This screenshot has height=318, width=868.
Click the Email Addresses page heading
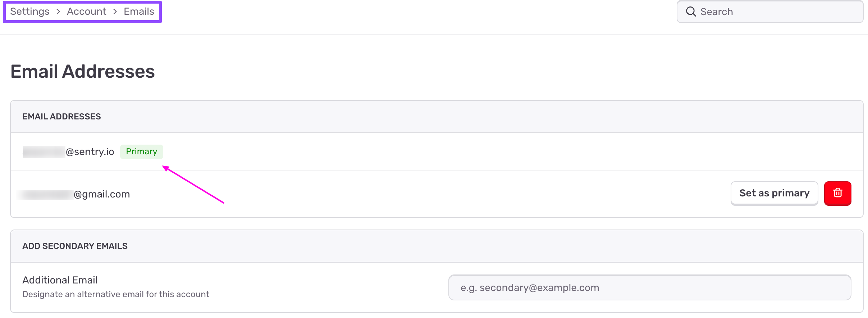[83, 71]
